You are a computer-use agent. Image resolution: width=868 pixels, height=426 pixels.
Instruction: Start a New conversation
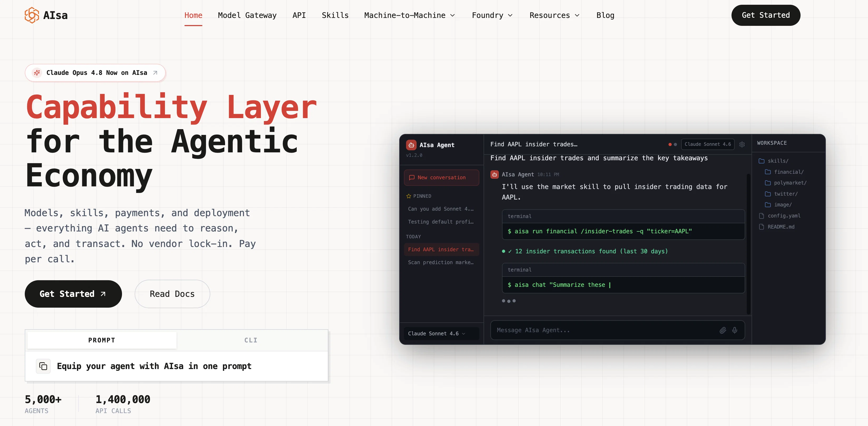coord(441,178)
